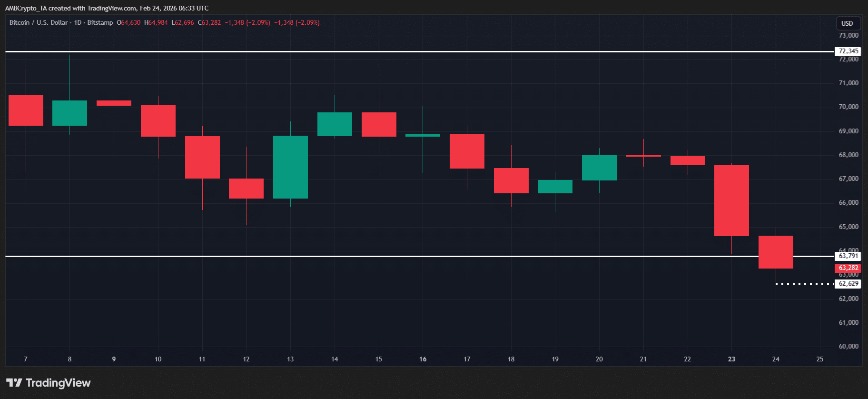This screenshot has width=868, height=399.
Task: Select the red 63,282 current price label
Action: [848, 268]
